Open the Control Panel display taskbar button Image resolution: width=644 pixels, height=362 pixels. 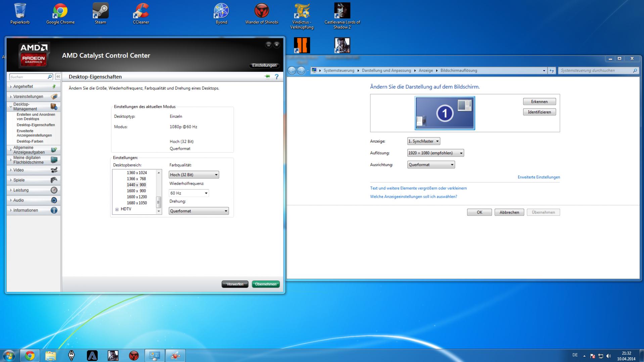(x=154, y=356)
